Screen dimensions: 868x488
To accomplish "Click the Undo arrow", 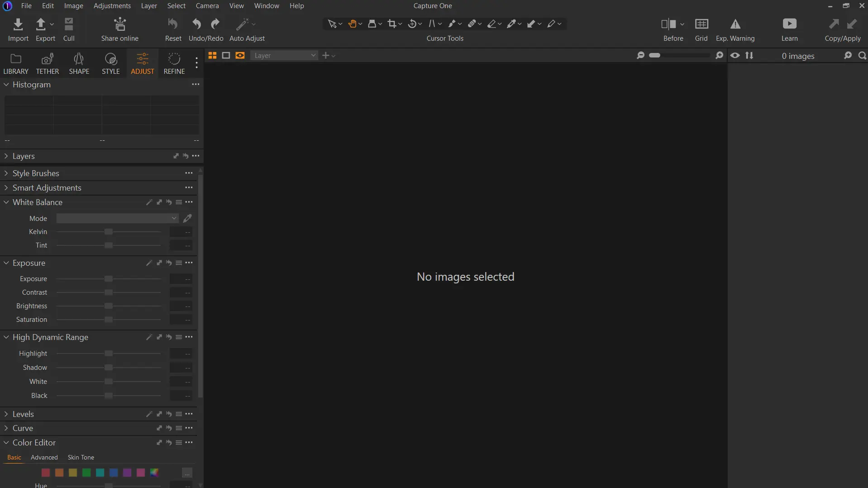I will click(196, 24).
